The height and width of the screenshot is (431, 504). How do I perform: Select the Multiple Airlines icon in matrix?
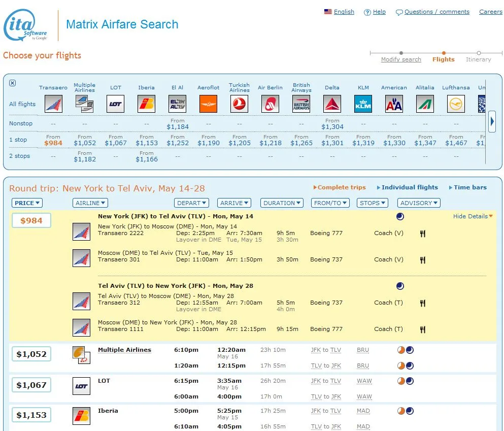click(x=84, y=104)
